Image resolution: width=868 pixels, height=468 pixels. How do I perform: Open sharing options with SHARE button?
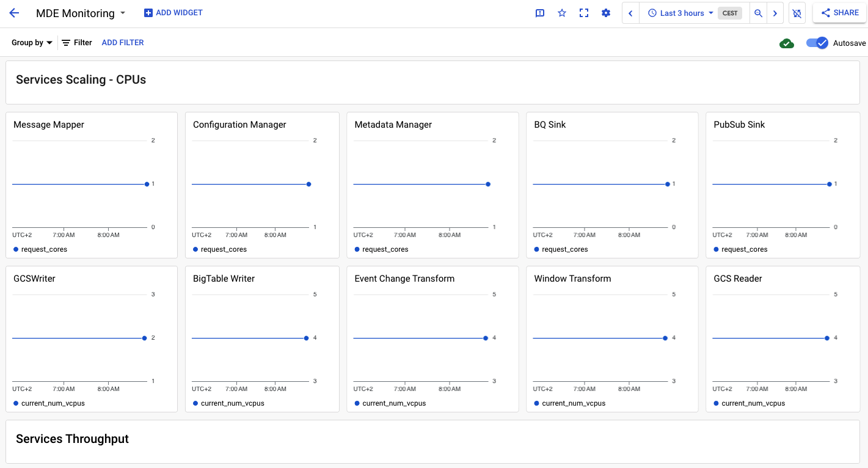pos(839,13)
